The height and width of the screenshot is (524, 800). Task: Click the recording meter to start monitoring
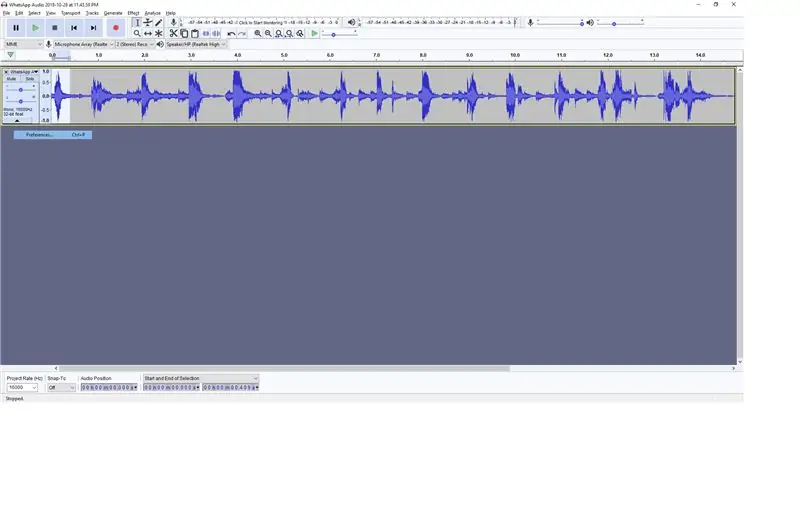pyautogui.click(x=263, y=22)
